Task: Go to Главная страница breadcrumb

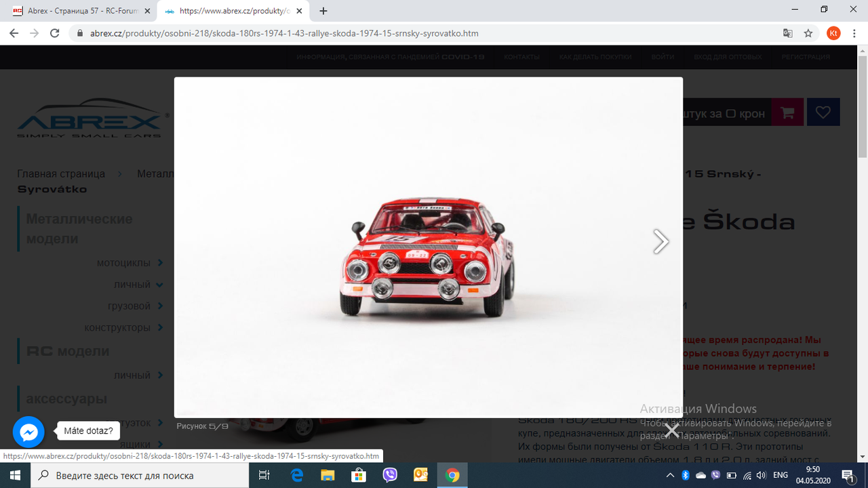Action: pyautogui.click(x=61, y=174)
